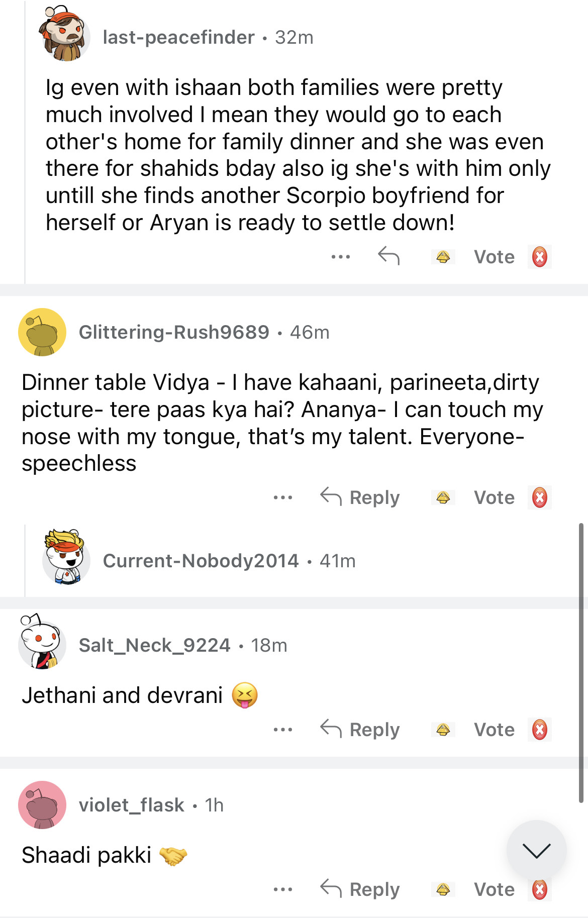Upvote violet_flask's Shaadi pakki comment

click(x=443, y=889)
